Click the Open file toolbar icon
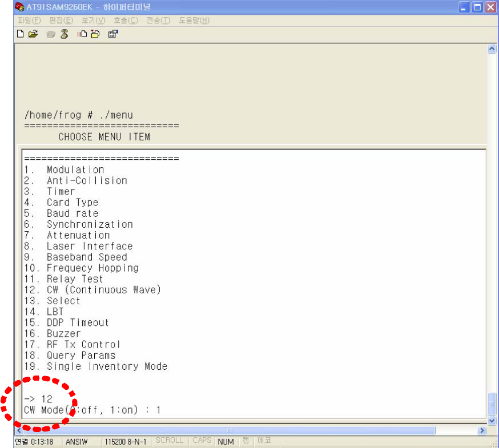This screenshot has width=499, height=448. (x=33, y=34)
